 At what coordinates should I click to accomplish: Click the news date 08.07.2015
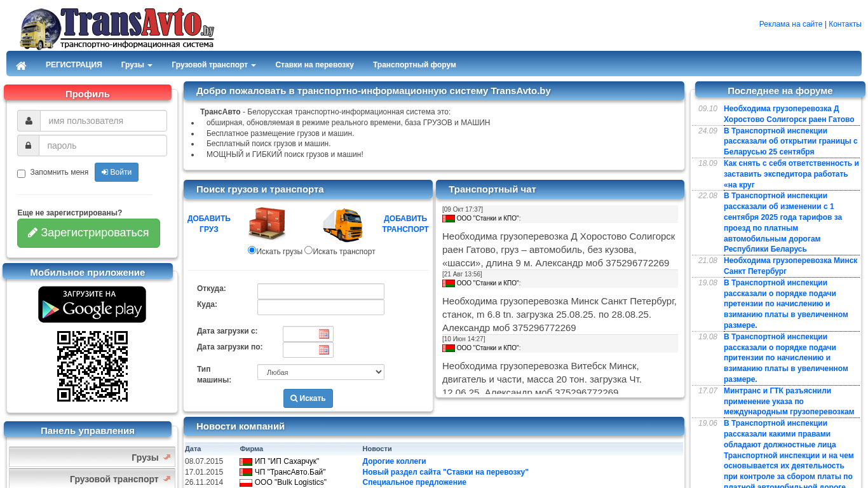(204, 461)
